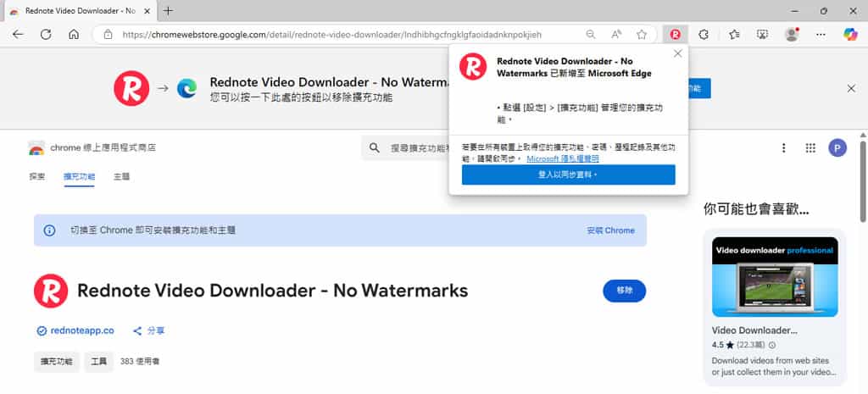Open Read aloud icon in the address bar
This screenshot has height=394, width=868.
[x=616, y=34]
